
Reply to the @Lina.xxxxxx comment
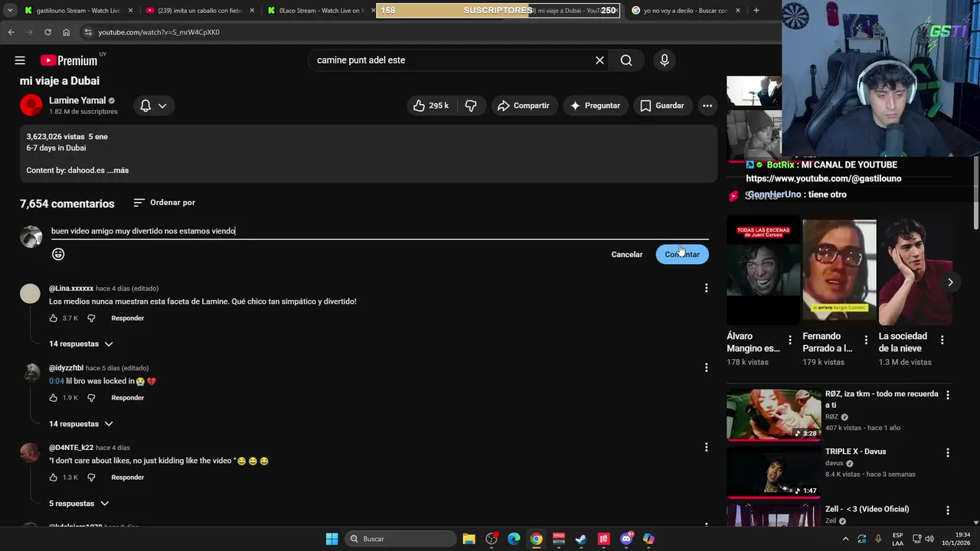coord(127,318)
